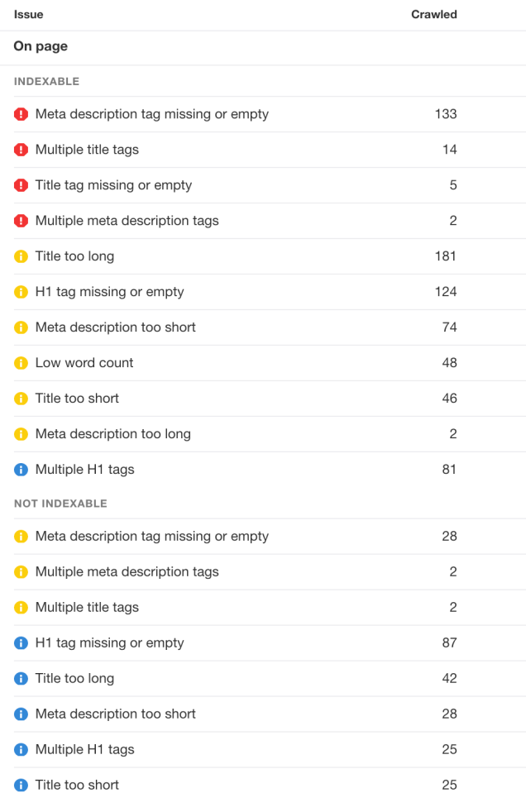Click the Issue column header

tap(28, 14)
